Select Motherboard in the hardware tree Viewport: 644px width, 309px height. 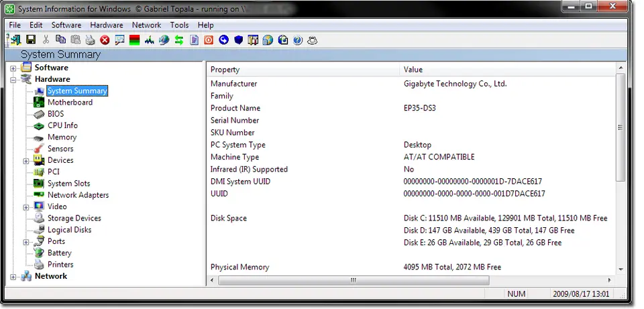[x=70, y=103]
